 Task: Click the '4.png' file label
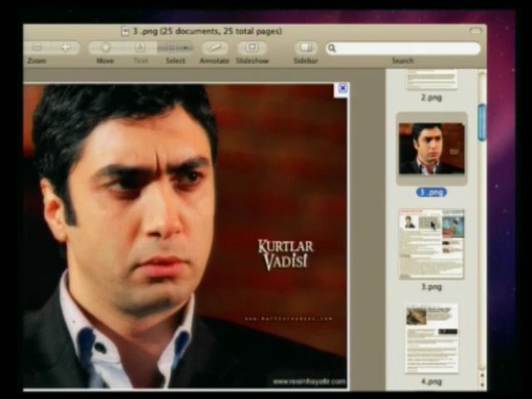point(431,382)
